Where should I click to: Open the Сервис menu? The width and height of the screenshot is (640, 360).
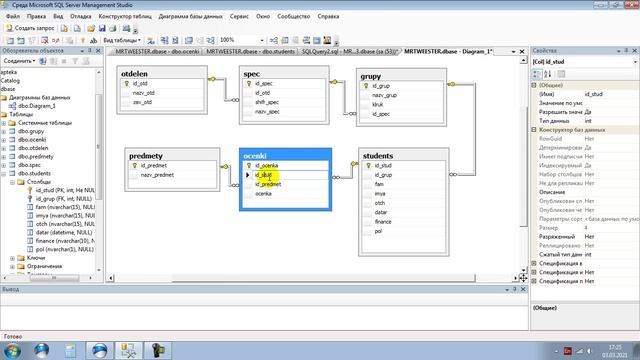239,16
